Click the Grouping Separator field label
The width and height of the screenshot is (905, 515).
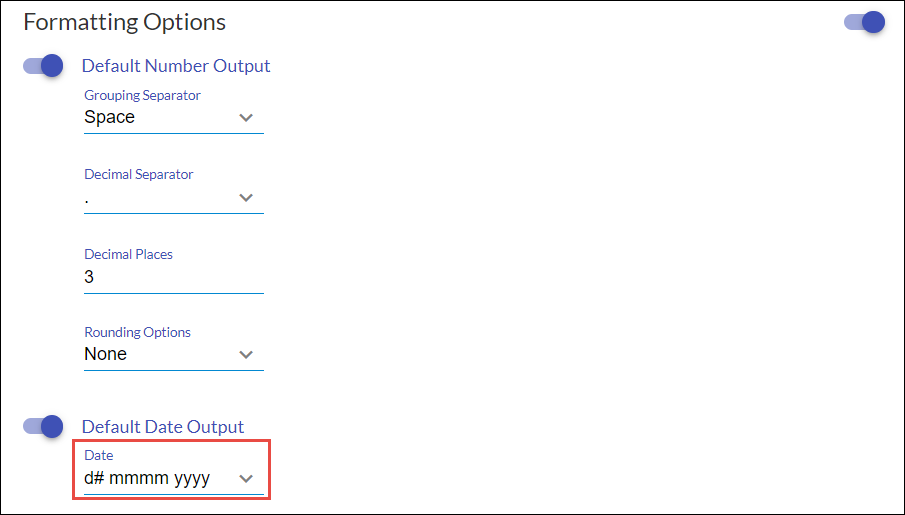point(142,96)
